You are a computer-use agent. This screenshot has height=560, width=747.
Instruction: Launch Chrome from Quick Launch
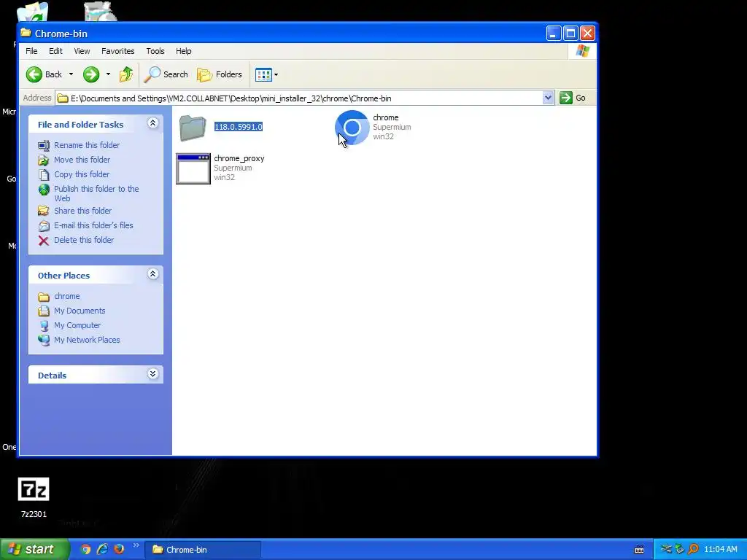tap(86, 550)
